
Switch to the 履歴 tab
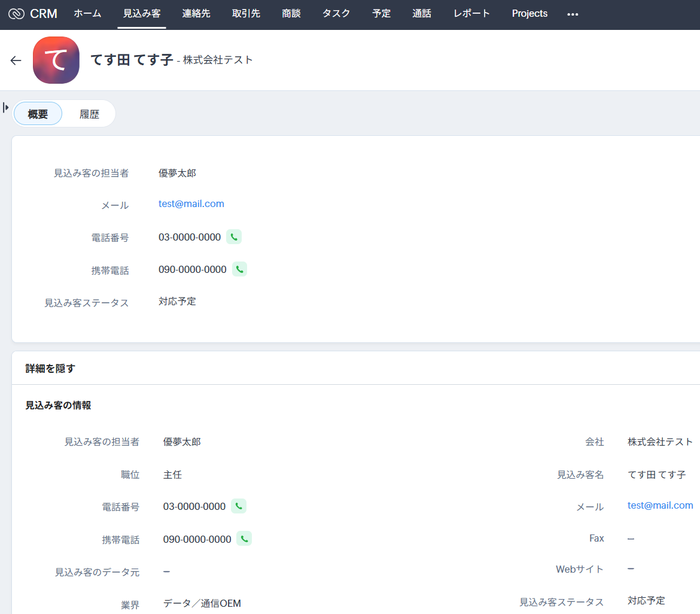pyautogui.click(x=89, y=114)
